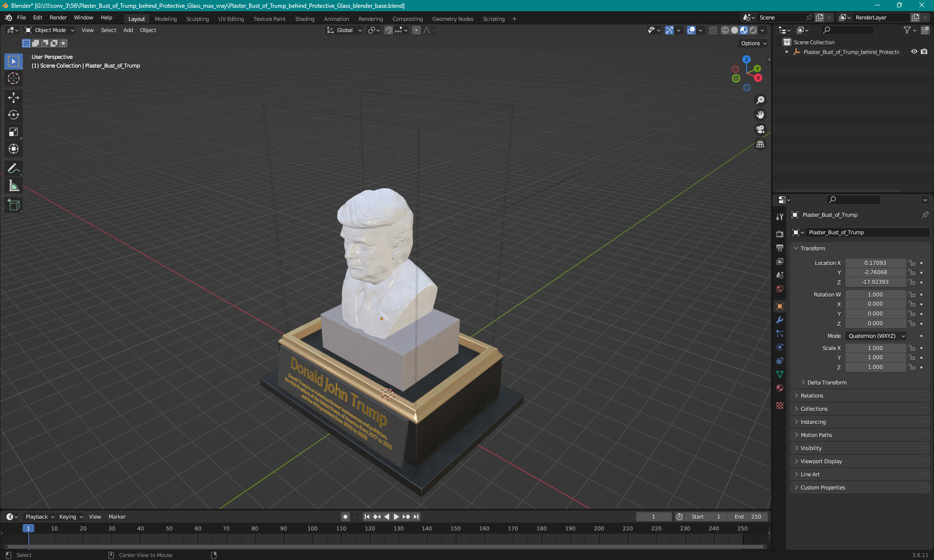Switch to UV Editing workspace

pos(231,19)
